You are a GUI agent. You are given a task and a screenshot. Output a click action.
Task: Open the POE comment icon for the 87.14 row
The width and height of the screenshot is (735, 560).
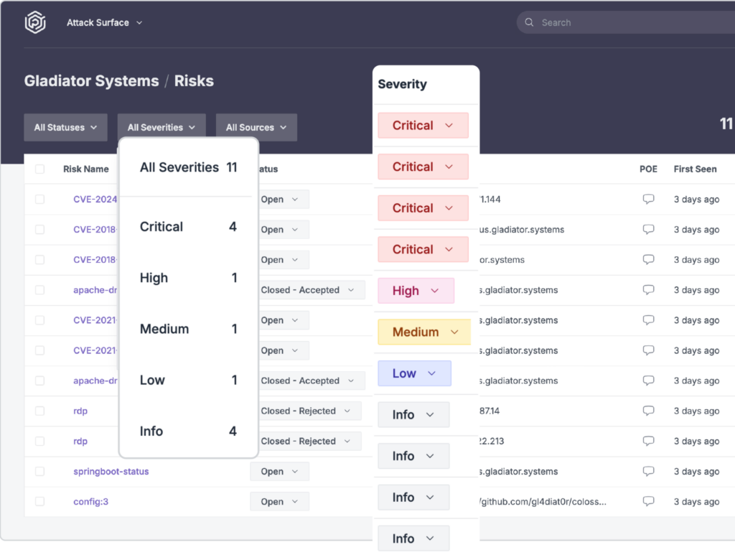tap(648, 411)
